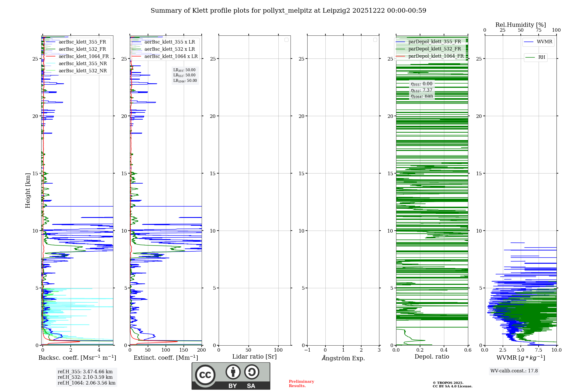The image size is (577, 392).
Task: Click the green RH legend marker
Action: pyautogui.click(x=530, y=58)
